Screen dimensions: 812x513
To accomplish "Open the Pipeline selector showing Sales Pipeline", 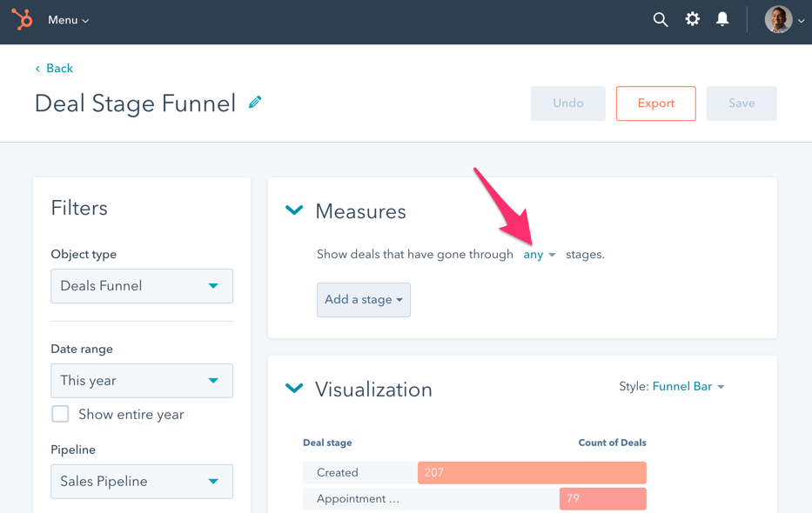I will [141, 481].
